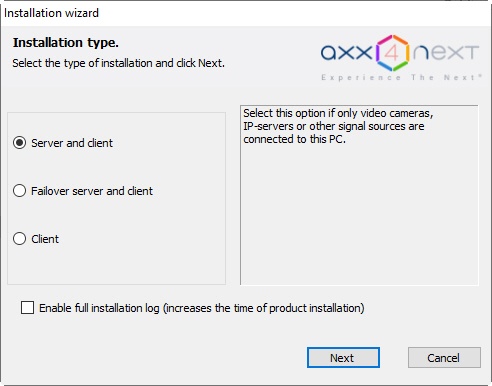Click the 'Client' option label text

45,239
